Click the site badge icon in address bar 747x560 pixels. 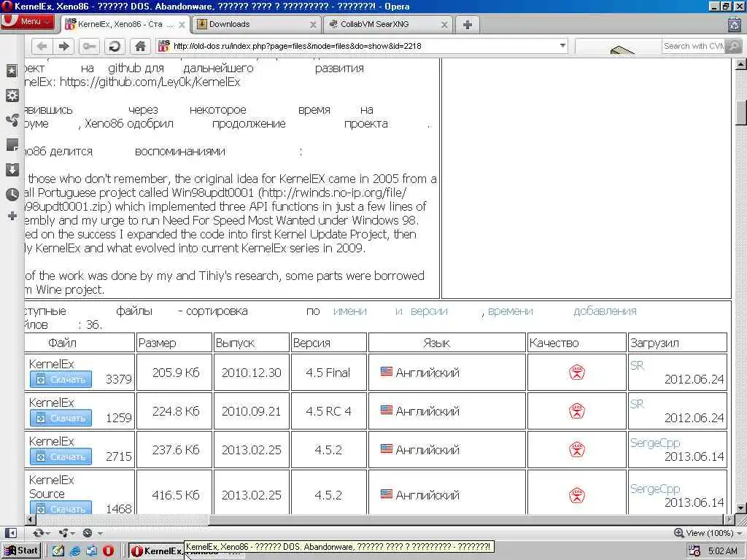pyautogui.click(x=164, y=46)
